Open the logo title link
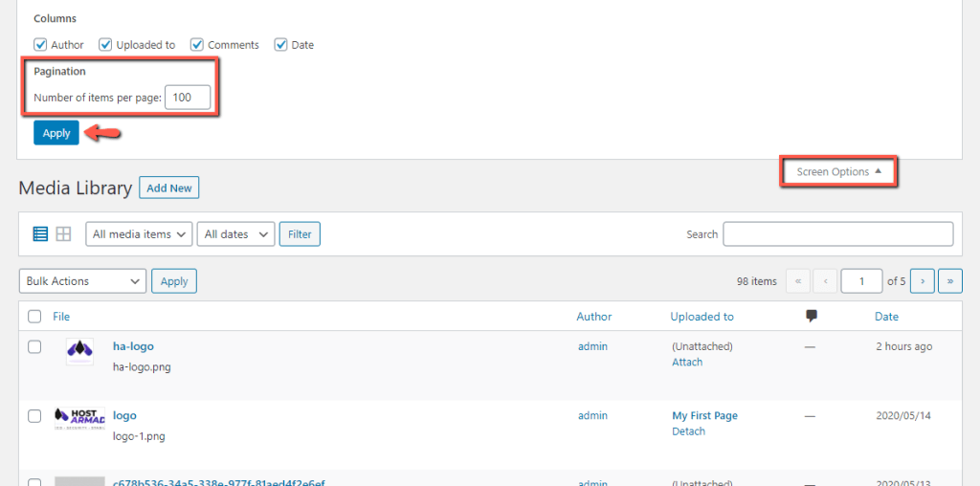 click(x=124, y=415)
